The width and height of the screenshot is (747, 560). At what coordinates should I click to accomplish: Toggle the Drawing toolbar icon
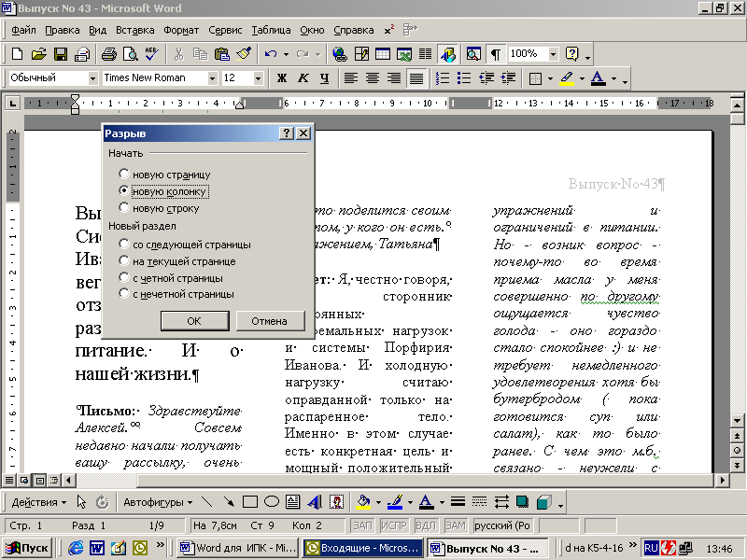(x=448, y=54)
